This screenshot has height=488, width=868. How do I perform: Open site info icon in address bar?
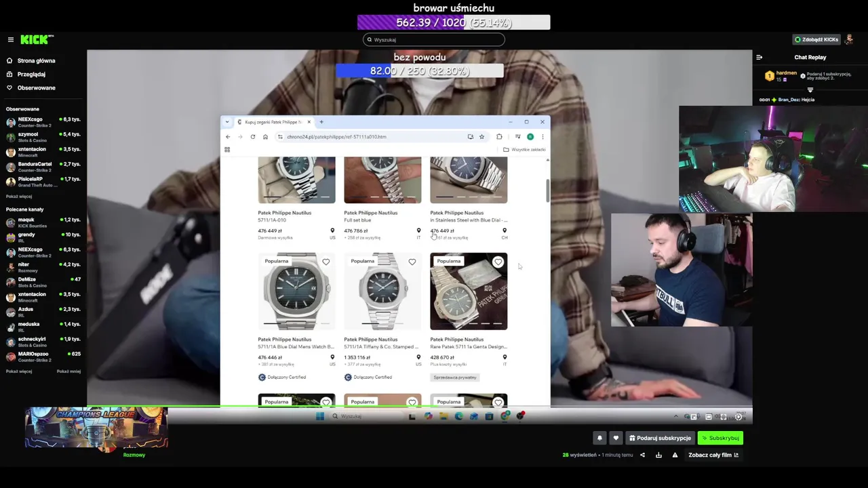(281, 137)
